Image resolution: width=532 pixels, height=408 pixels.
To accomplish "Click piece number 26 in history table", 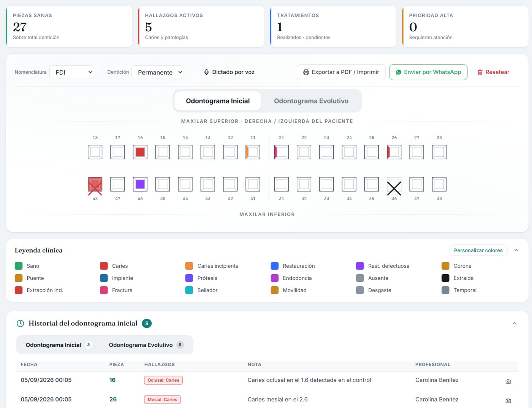I will pyautogui.click(x=113, y=400).
